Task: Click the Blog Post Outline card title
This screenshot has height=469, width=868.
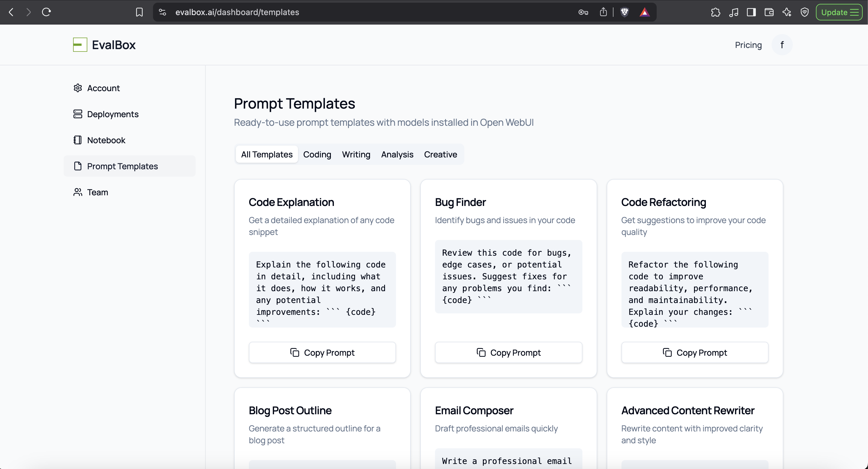Action: pyautogui.click(x=290, y=410)
